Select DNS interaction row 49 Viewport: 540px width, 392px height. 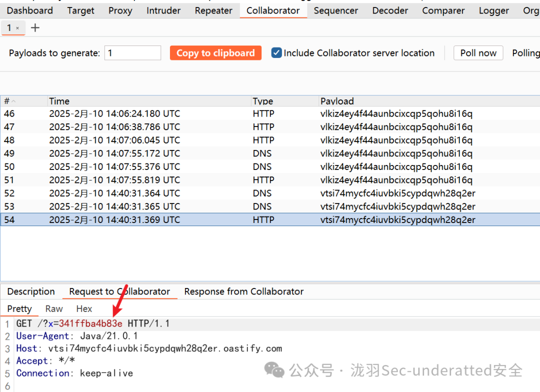click(x=270, y=153)
